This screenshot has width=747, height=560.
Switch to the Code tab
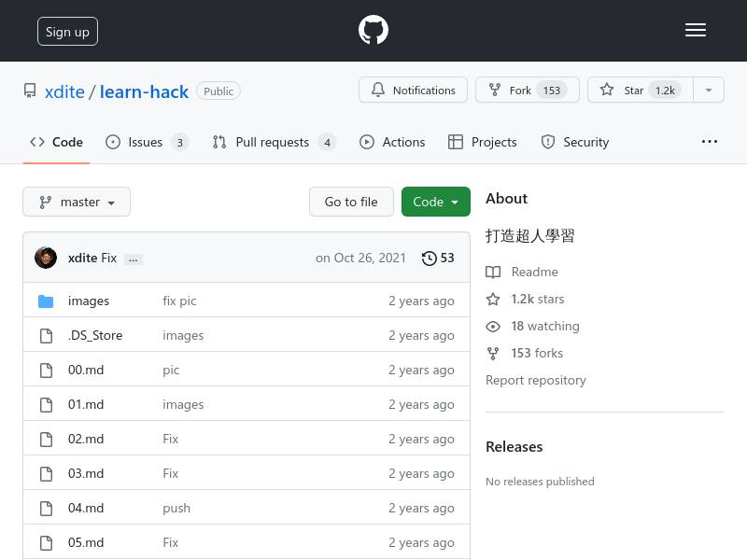pyautogui.click(x=56, y=142)
